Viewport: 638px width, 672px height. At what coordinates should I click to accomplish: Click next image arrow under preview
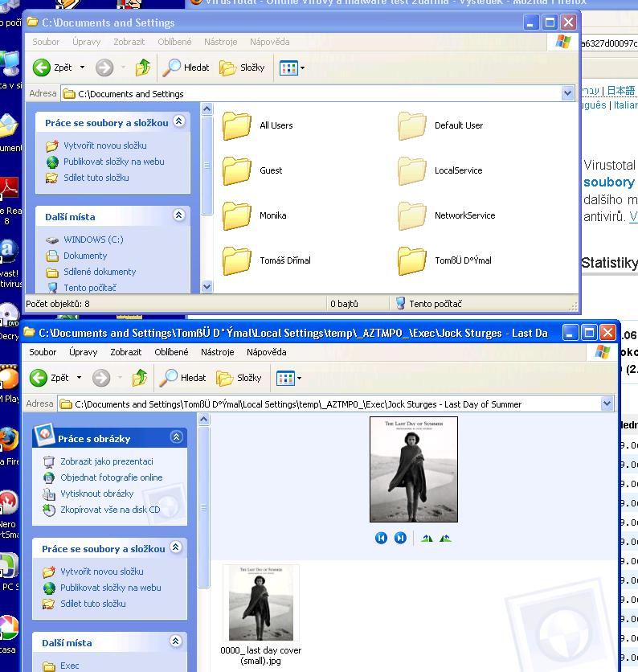pos(400,539)
